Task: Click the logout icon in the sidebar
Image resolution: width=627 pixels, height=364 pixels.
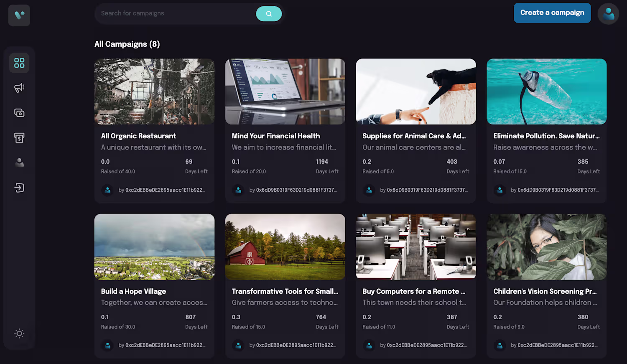Action: tap(19, 188)
